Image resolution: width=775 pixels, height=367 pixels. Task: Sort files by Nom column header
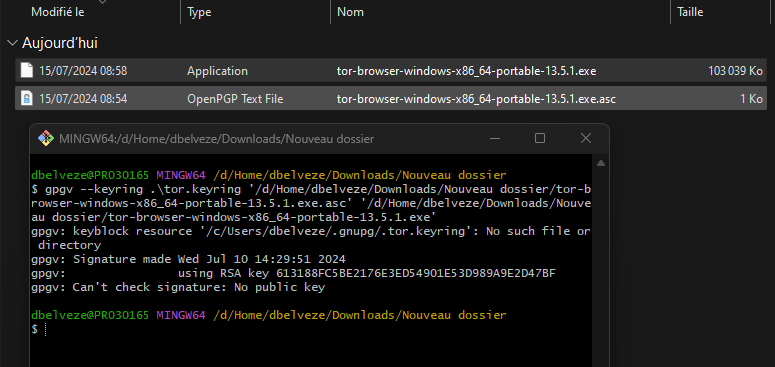350,12
